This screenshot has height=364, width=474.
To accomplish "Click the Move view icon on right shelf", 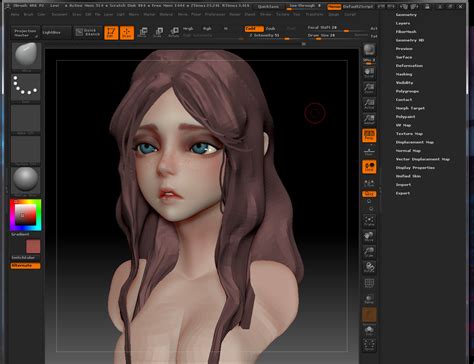I will [x=369, y=236].
